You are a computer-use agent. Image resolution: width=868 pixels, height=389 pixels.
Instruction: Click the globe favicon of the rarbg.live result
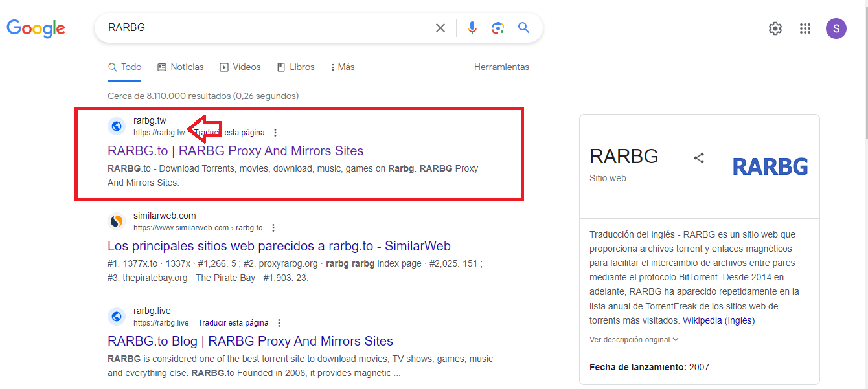[x=117, y=317]
